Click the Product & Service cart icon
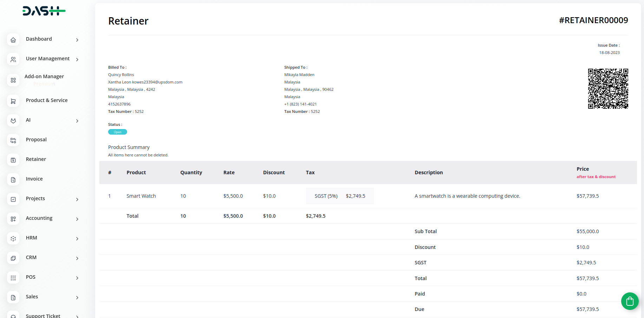 (13, 101)
